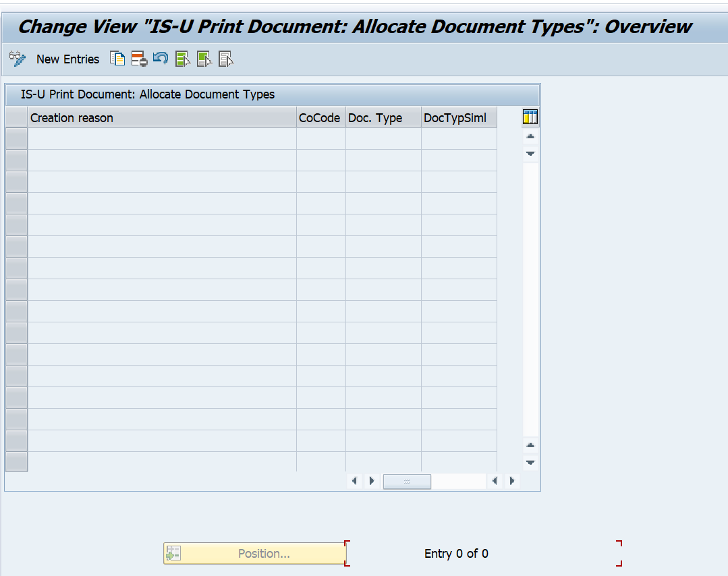Click the rightmost right arrow of the horizontal scrollbar
The width and height of the screenshot is (728, 576).
pos(511,481)
